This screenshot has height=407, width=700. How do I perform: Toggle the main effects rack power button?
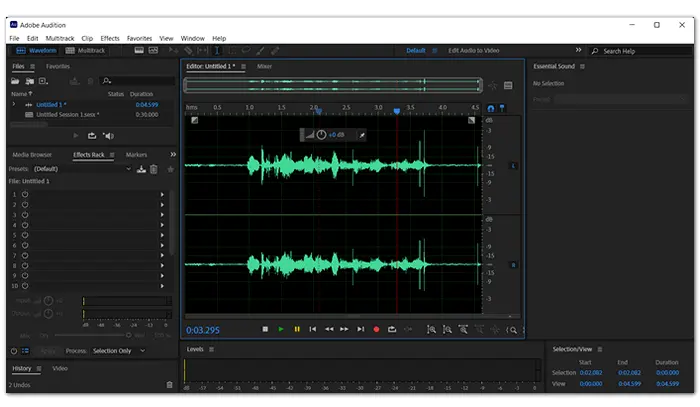pos(14,351)
